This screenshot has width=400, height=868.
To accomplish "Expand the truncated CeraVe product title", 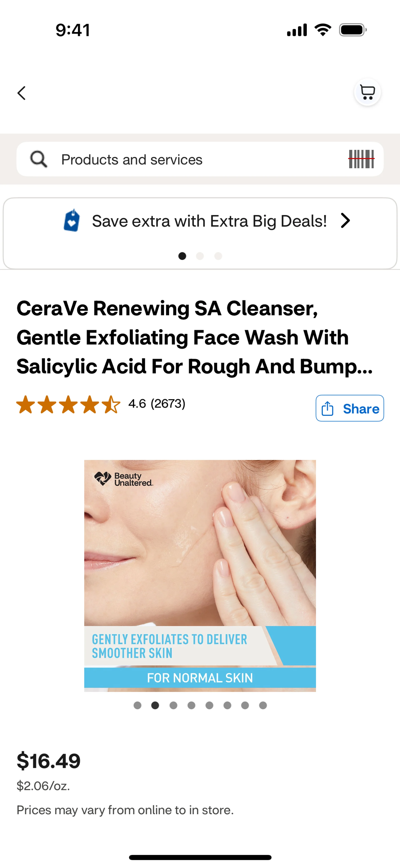I will [x=195, y=337].
